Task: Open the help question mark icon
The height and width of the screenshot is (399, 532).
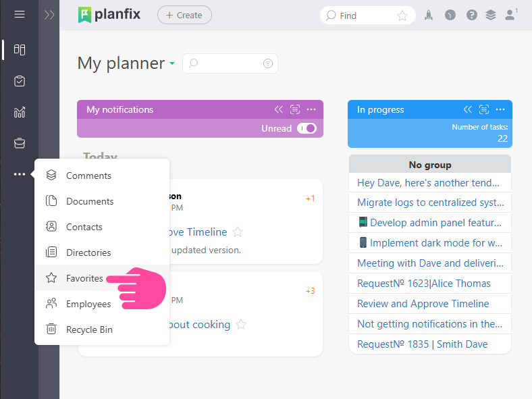Action: (x=471, y=15)
